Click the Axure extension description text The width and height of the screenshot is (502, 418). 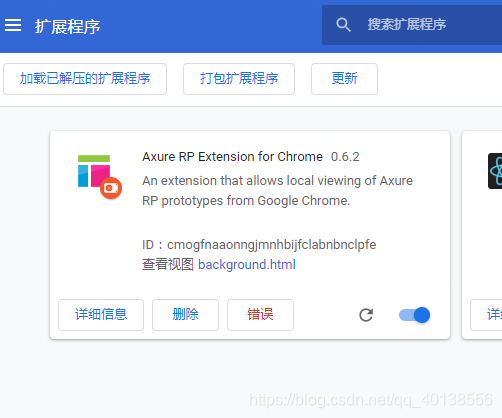(x=277, y=191)
